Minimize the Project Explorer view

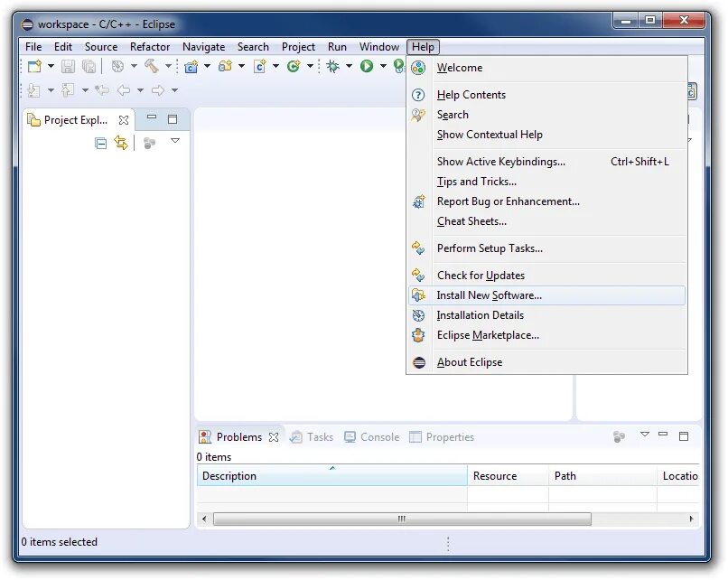pos(152,117)
